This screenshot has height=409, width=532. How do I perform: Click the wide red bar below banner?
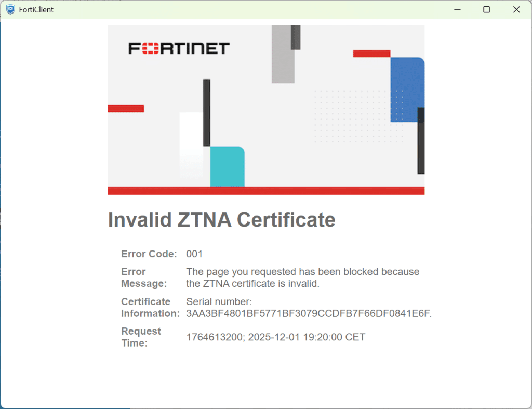pyautogui.click(x=266, y=191)
